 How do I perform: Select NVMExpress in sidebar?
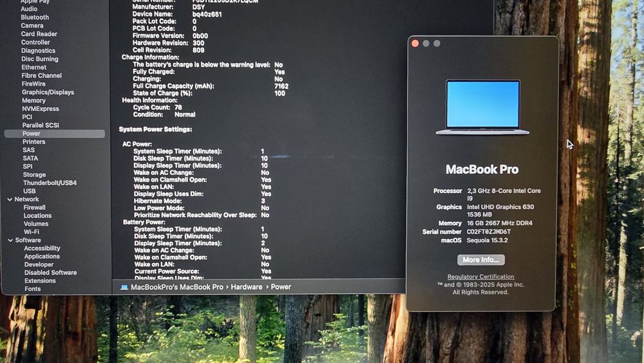[40, 108]
